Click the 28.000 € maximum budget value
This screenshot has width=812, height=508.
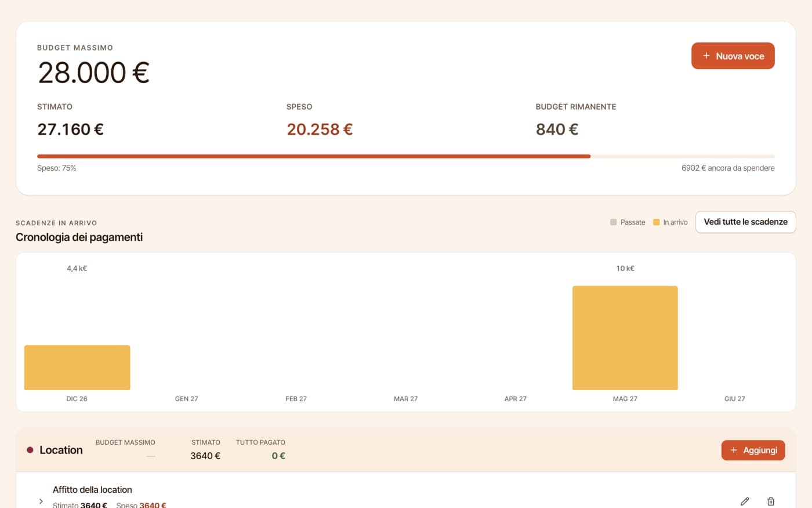[93, 73]
